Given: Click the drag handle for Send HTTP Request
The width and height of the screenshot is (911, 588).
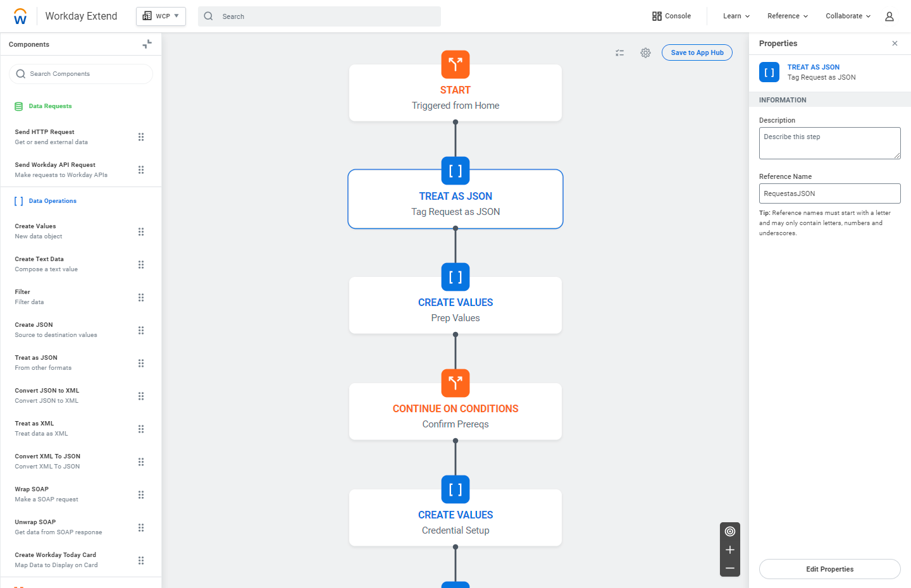Looking at the screenshot, I should 141,137.
